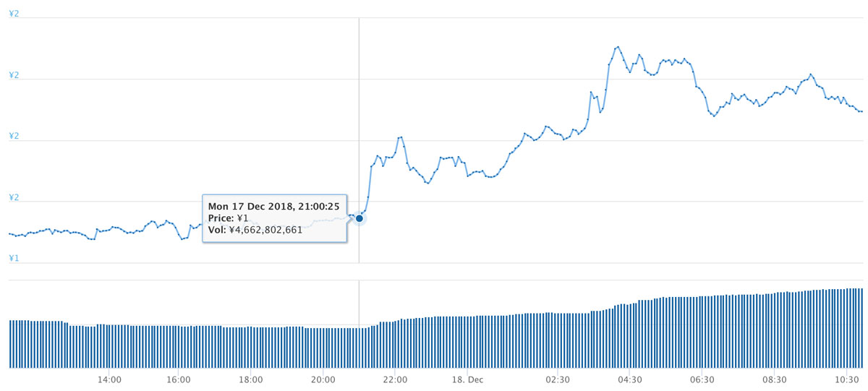Click the tooltip volume '¥4,662,802,661'
The image size is (868, 391).
point(265,230)
